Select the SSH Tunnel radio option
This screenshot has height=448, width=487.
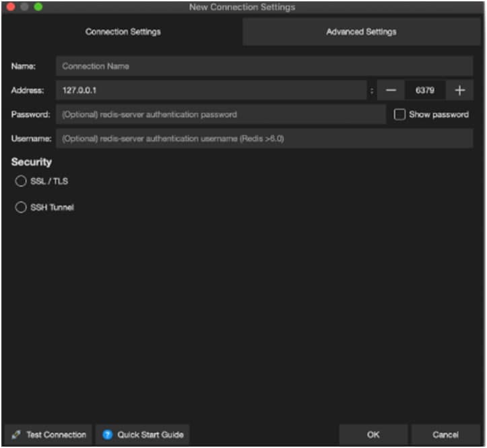tap(21, 207)
